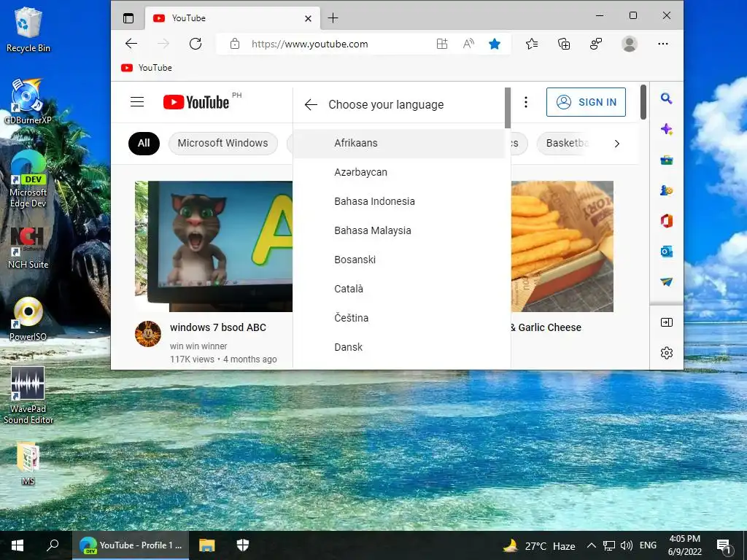
Task: Select the WavePad Sound Editor desktop icon
Action: pos(28,395)
